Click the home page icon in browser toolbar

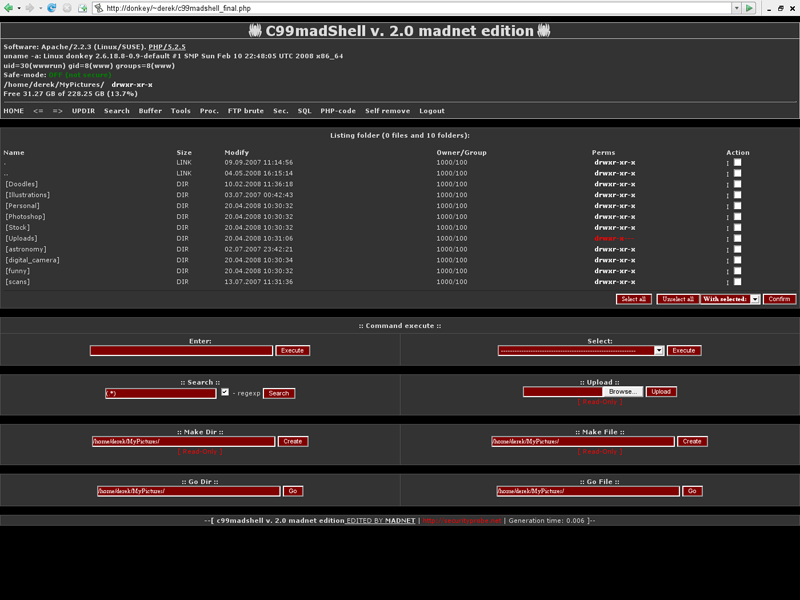point(82,8)
